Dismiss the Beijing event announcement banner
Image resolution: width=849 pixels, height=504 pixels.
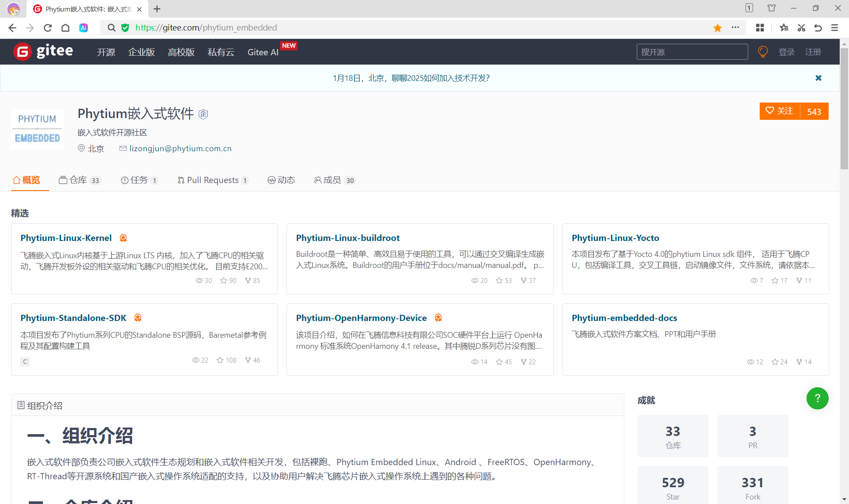[x=818, y=78]
